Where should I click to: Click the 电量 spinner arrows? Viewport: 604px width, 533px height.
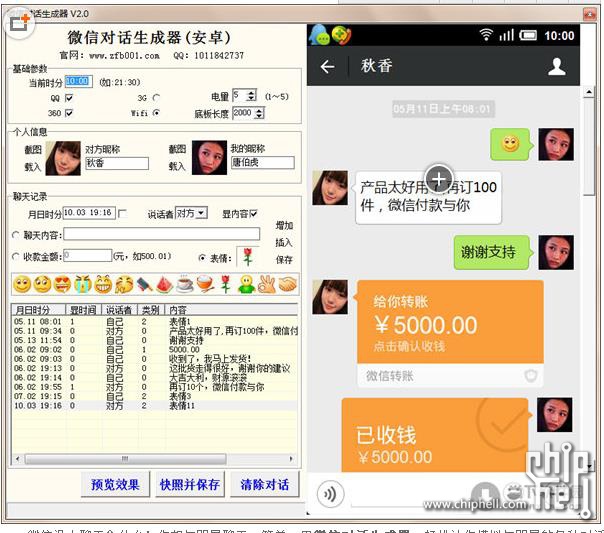pyautogui.click(x=251, y=95)
